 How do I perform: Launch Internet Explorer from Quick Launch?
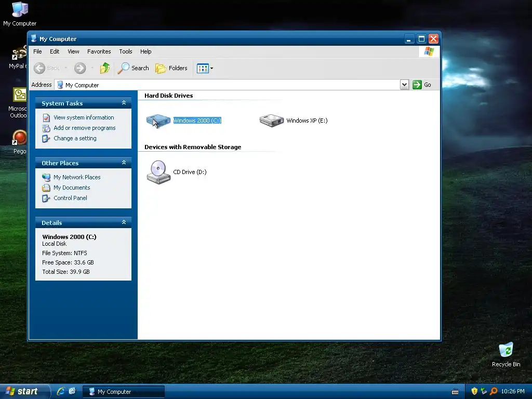click(61, 391)
